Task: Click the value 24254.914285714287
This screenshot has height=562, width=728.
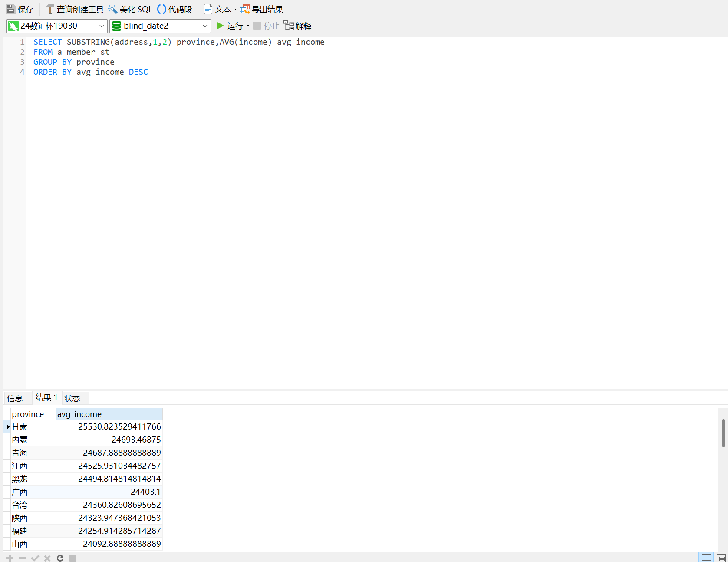Action: (x=119, y=531)
